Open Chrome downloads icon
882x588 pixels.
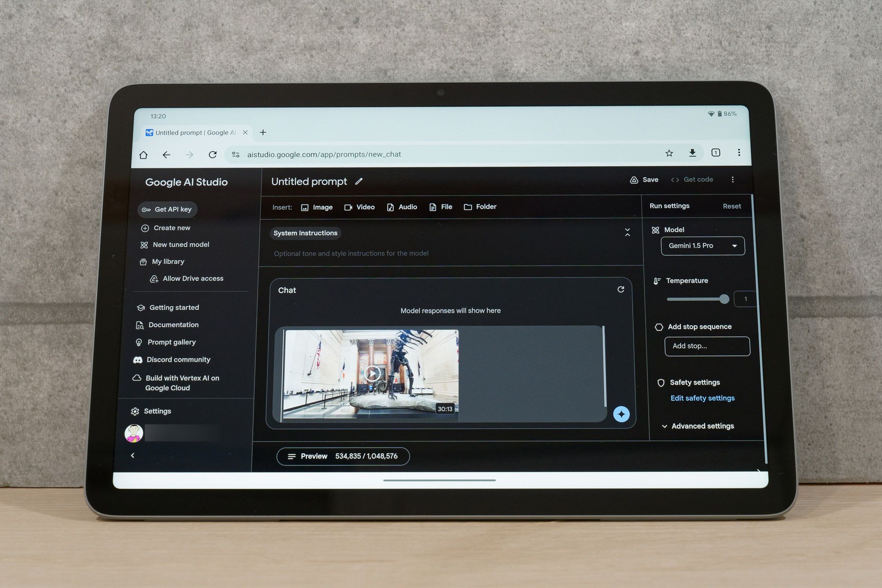(692, 153)
